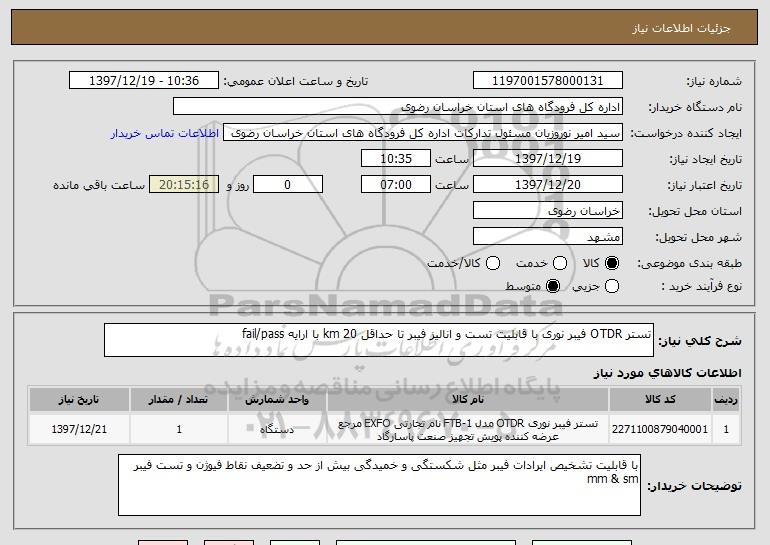Click the need date cell 1397/12/21
The width and height of the screenshot is (770, 545).
tap(79, 429)
